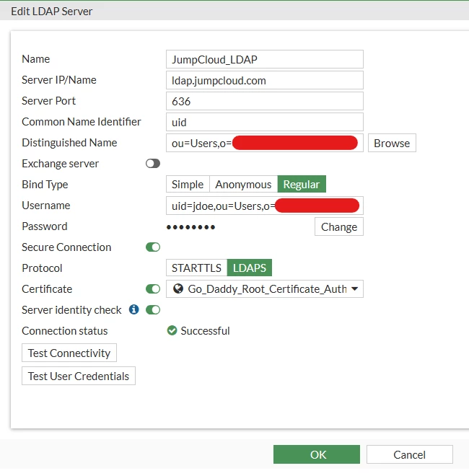Click the 'Password' label
This screenshot has width=469, height=476.
(45, 226)
